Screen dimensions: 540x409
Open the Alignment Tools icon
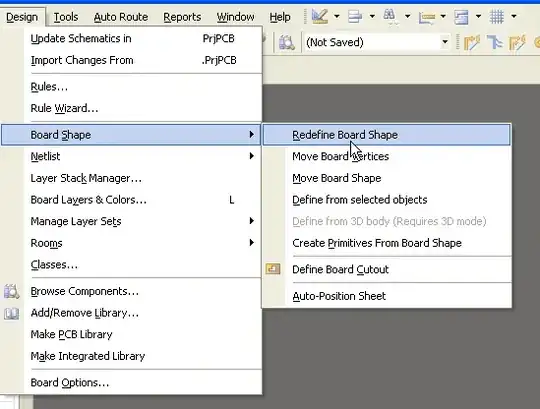point(355,16)
